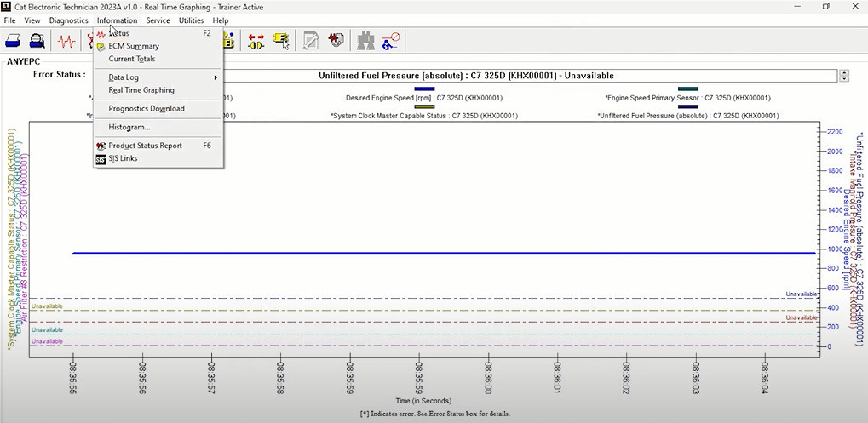Open the Utilities menu
The width and height of the screenshot is (868, 423).
[x=191, y=20]
